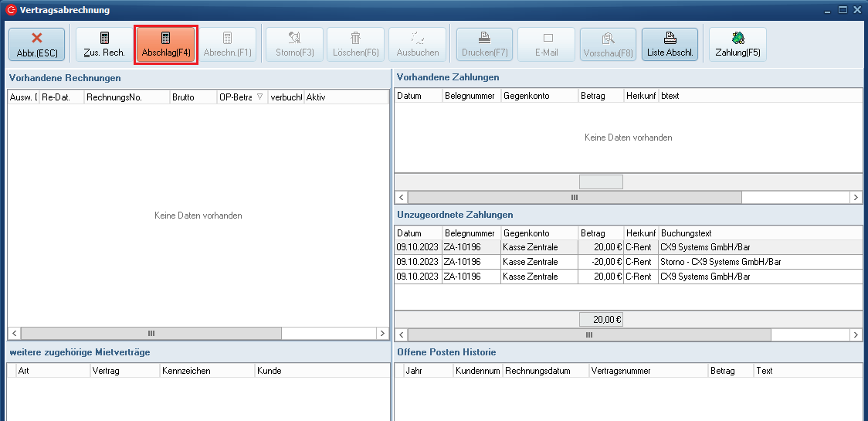868x421 pixels.
Task: Click the Kennzeichen column header
Action: (205, 371)
